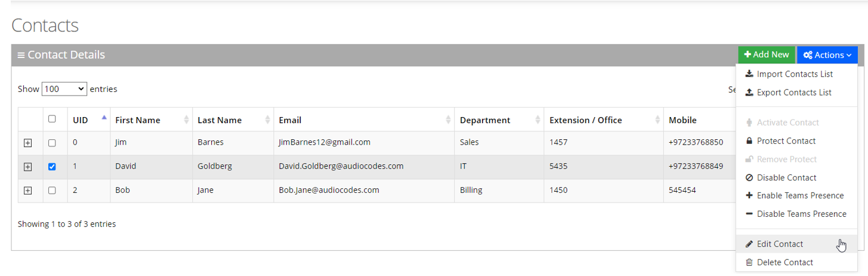This screenshot has height=276, width=868.
Task: Click the Edit Contact pencil icon
Action: coord(749,244)
